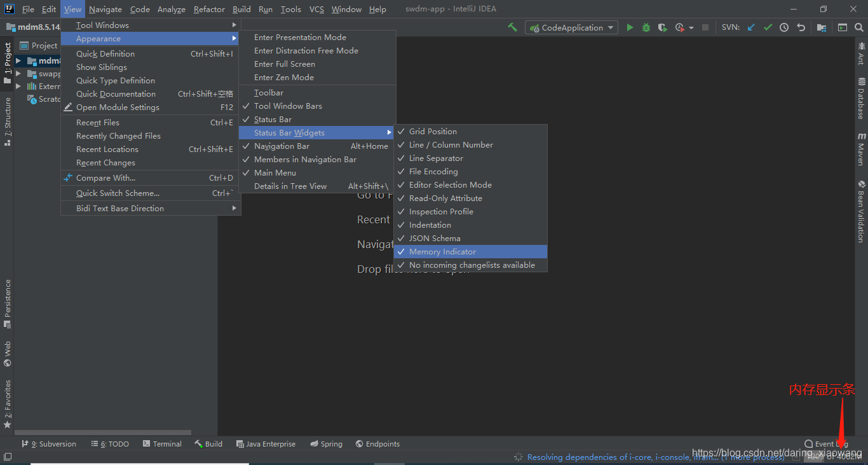Open the Java Enterprise tool window
Image resolution: width=868 pixels, height=465 pixels.
point(266,444)
